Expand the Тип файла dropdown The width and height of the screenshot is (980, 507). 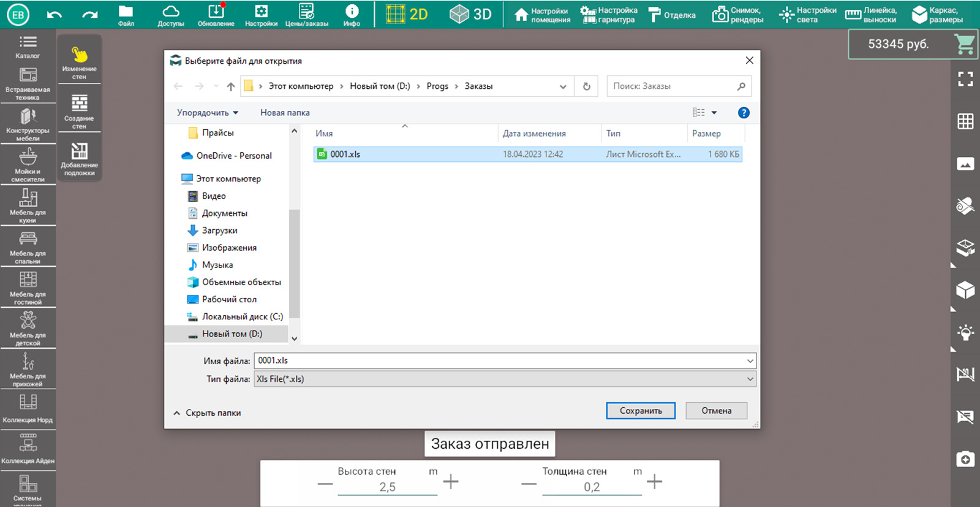click(750, 379)
